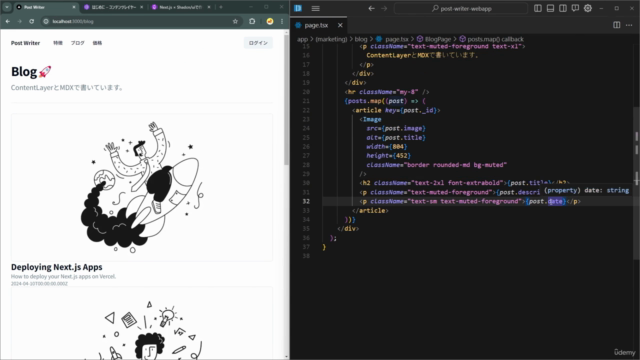Click the rocket illustration post image
This screenshot has width=640, height=360.
pos(142,187)
